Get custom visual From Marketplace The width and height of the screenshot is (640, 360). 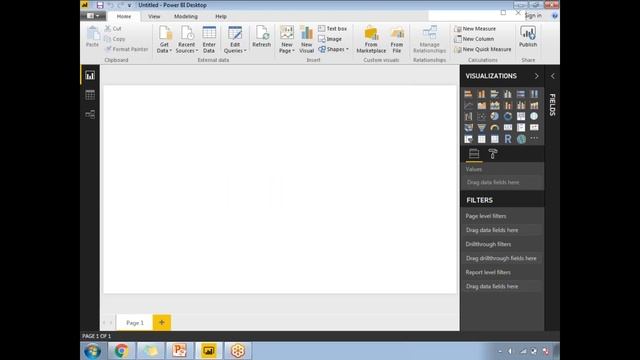pos(371,40)
